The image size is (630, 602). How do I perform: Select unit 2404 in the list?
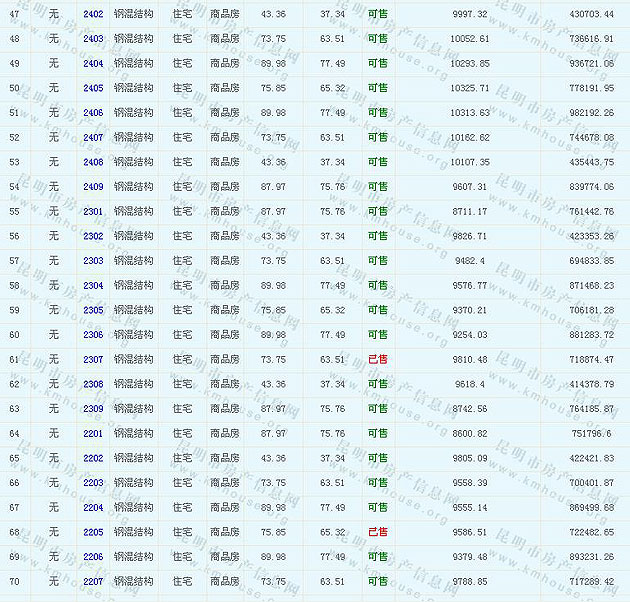(93, 63)
